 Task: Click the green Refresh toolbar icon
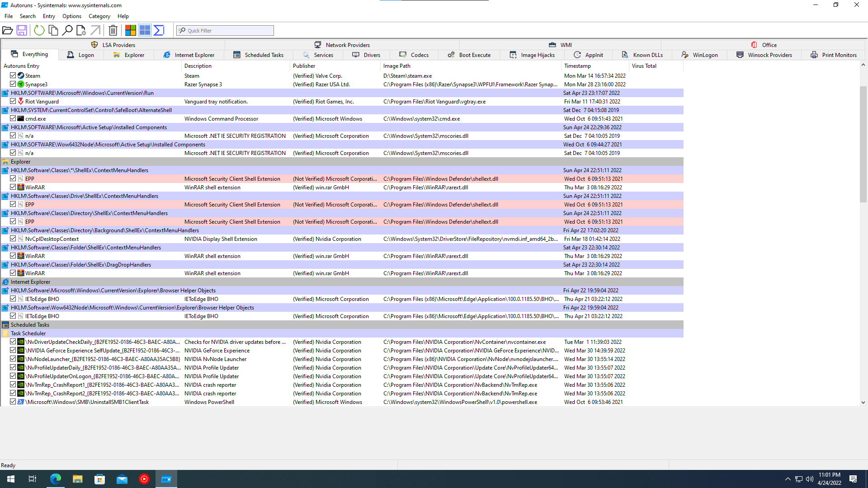pyautogui.click(x=39, y=30)
